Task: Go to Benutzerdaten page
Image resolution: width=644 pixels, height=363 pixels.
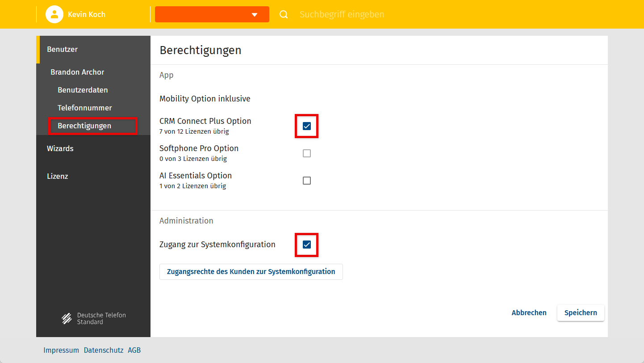Action: click(x=83, y=90)
